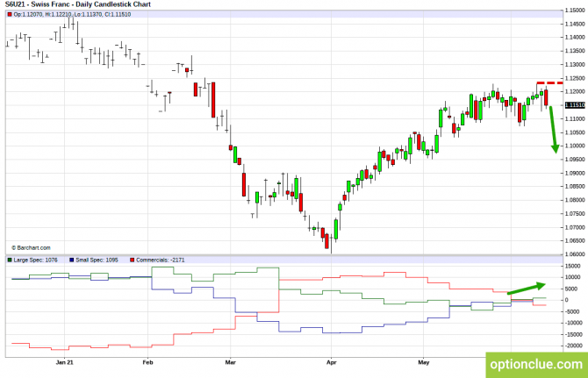Click the 1.10000 price axis label
The image size is (588, 378).
575,146
